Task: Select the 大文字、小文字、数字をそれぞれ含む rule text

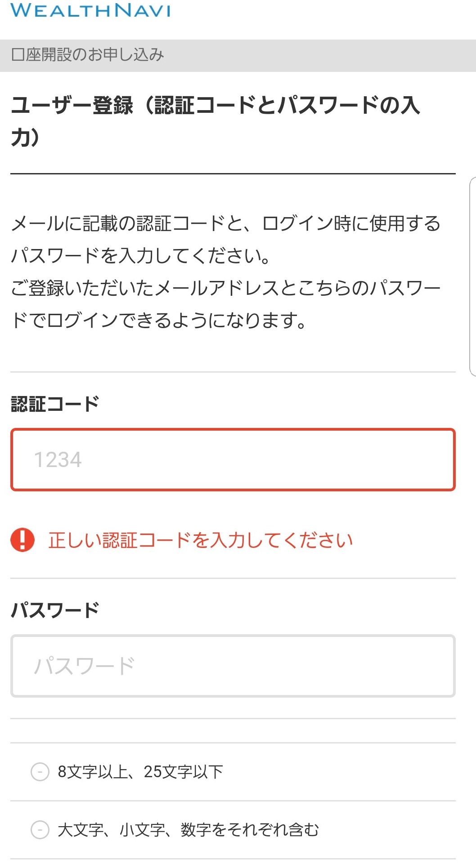Action: [189, 829]
